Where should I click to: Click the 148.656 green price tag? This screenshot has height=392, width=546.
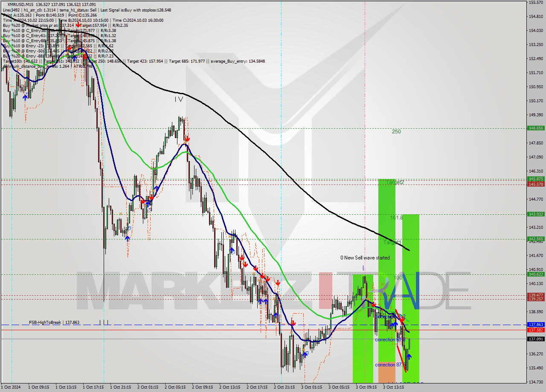[x=536, y=128]
